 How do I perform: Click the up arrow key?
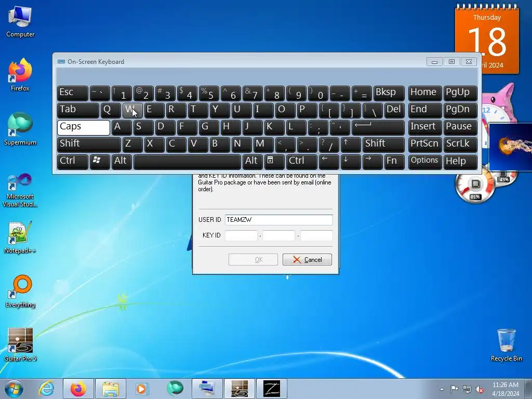(x=351, y=144)
